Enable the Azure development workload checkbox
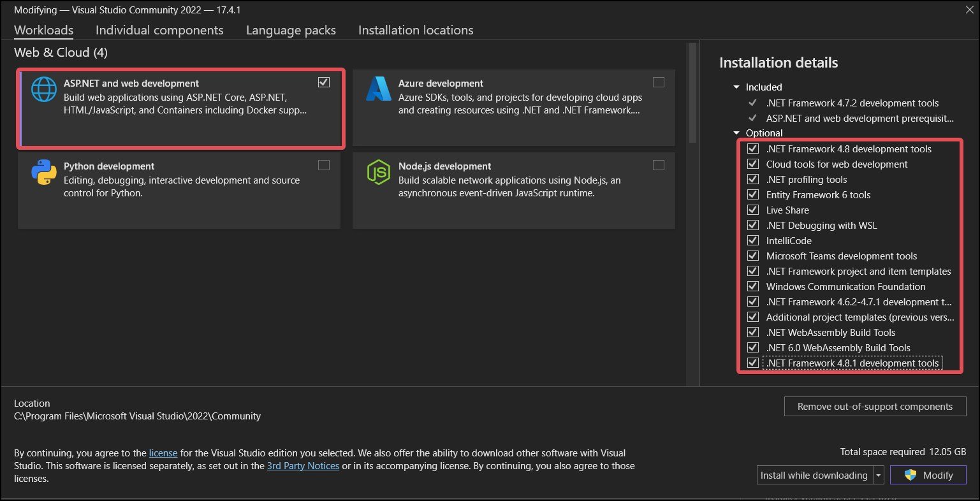 click(659, 82)
